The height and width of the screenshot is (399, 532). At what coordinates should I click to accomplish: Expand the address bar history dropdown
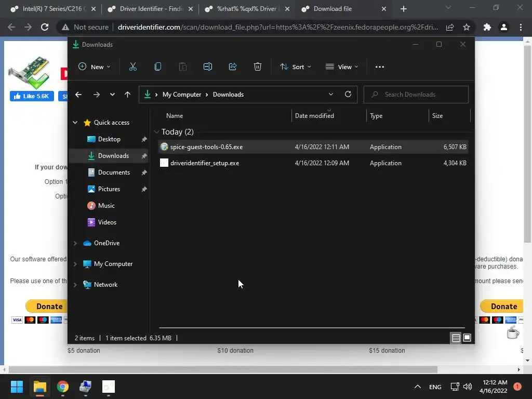pyautogui.click(x=331, y=95)
